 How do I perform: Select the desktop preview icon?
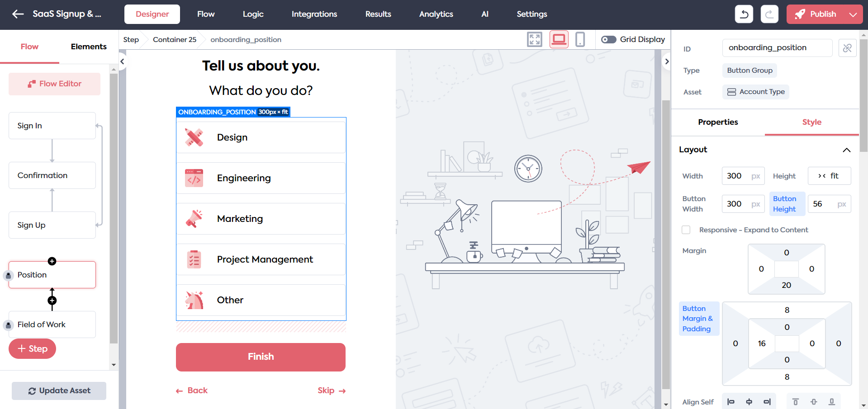point(559,39)
